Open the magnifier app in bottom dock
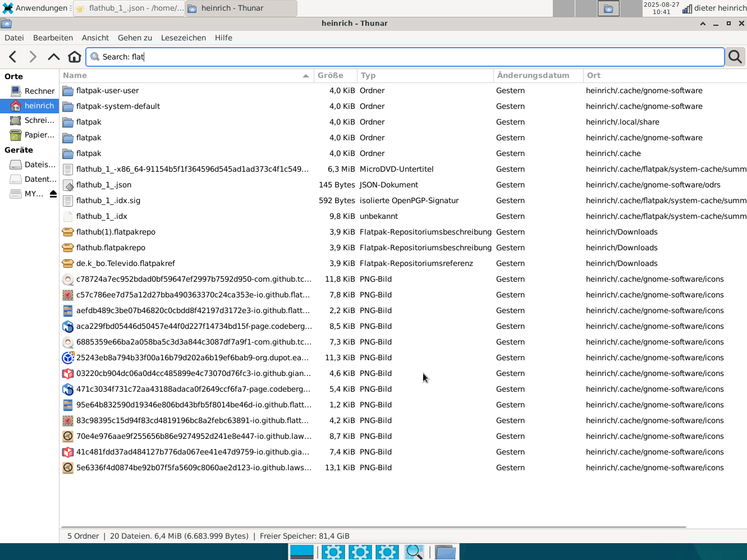 (x=414, y=552)
